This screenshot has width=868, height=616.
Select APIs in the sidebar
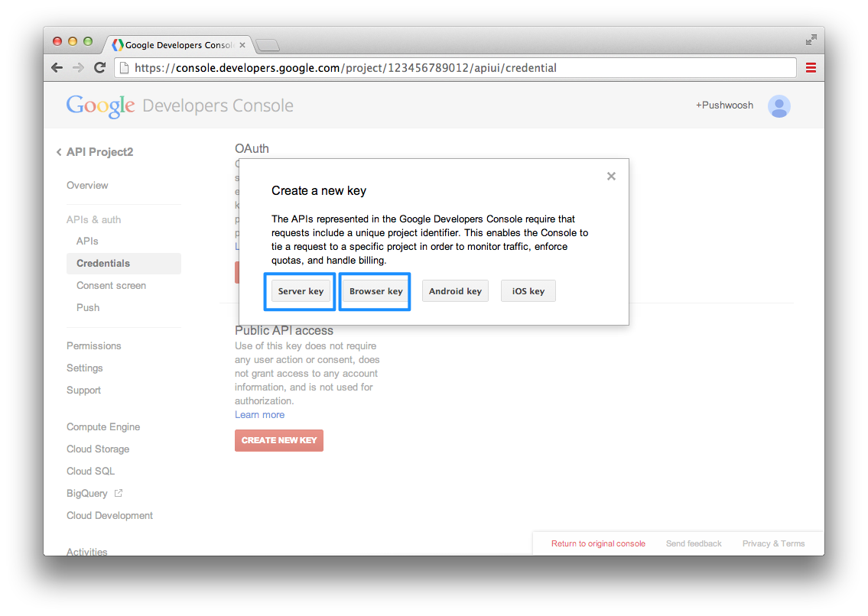87,242
